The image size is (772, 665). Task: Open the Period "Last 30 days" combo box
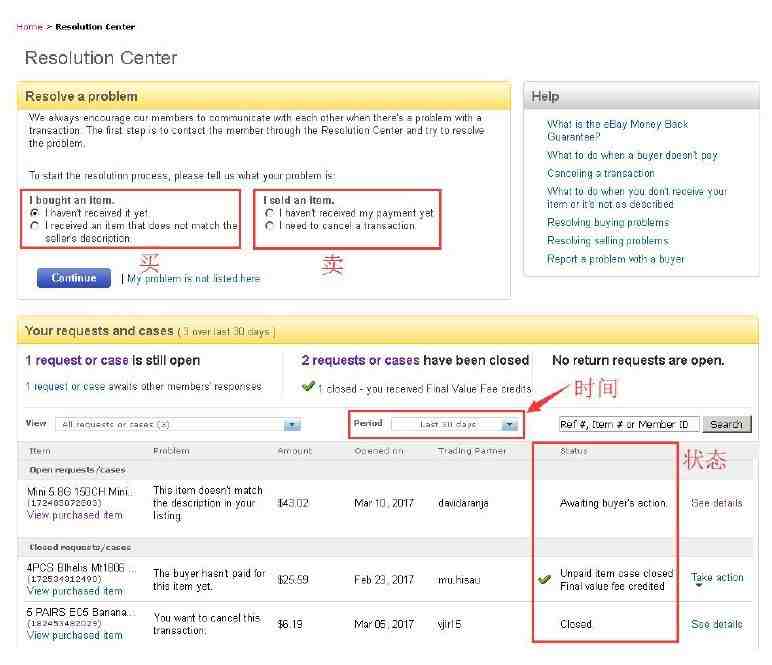[x=454, y=425]
